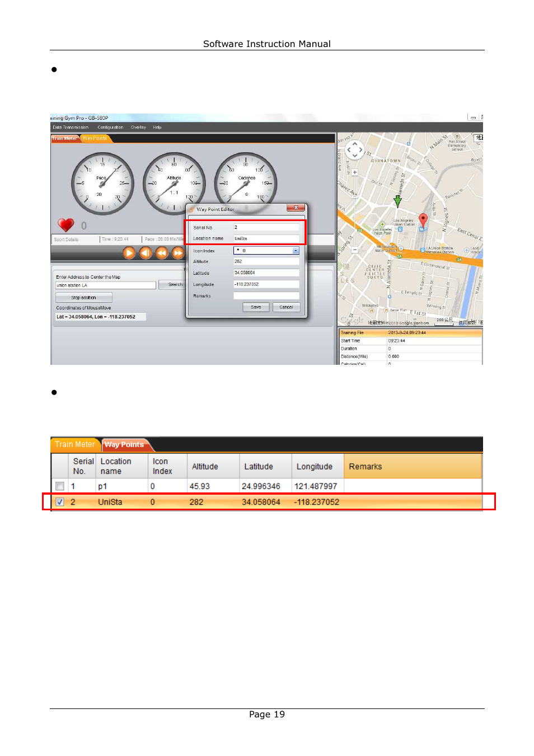Zoom out with the map minus button
The width and height of the screenshot is (534, 756).
click(355, 250)
